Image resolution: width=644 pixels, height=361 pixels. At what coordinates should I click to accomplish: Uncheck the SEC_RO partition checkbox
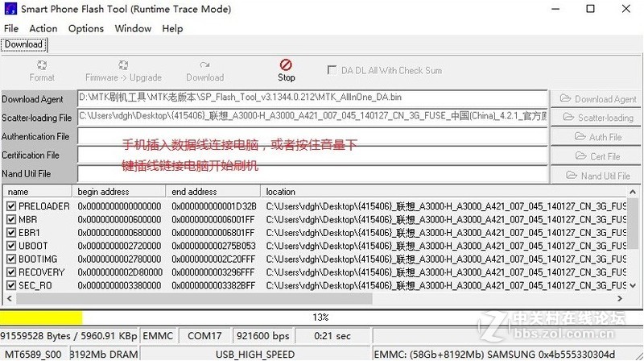point(11,285)
